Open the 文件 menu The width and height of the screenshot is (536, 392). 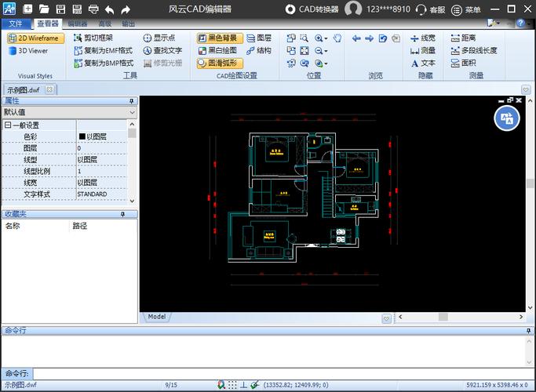[16, 24]
